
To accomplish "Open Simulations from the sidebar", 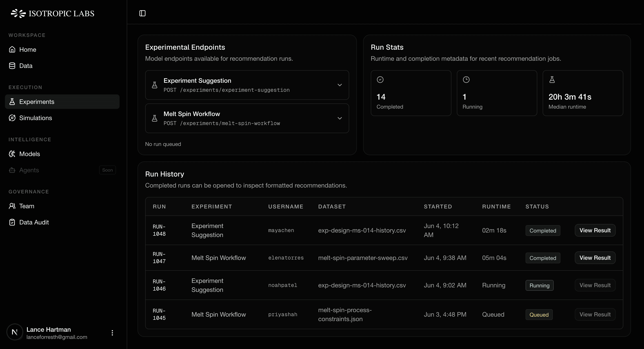I will (x=62, y=118).
